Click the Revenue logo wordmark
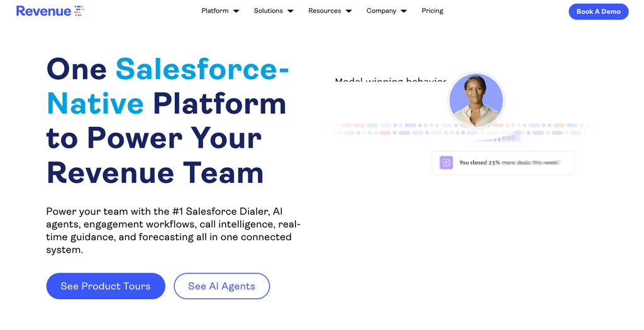644x330 pixels. 43,11
